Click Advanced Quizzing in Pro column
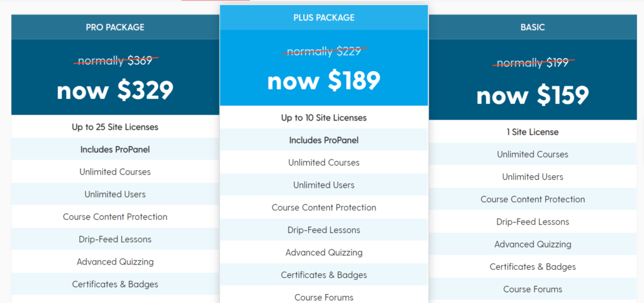The image size is (644, 303). (x=115, y=261)
